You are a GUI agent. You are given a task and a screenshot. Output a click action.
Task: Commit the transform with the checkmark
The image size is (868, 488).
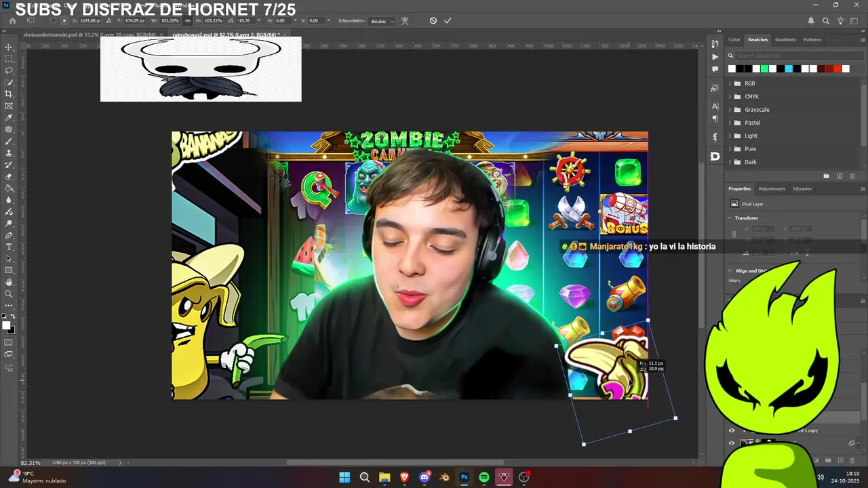(x=448, y=21)
